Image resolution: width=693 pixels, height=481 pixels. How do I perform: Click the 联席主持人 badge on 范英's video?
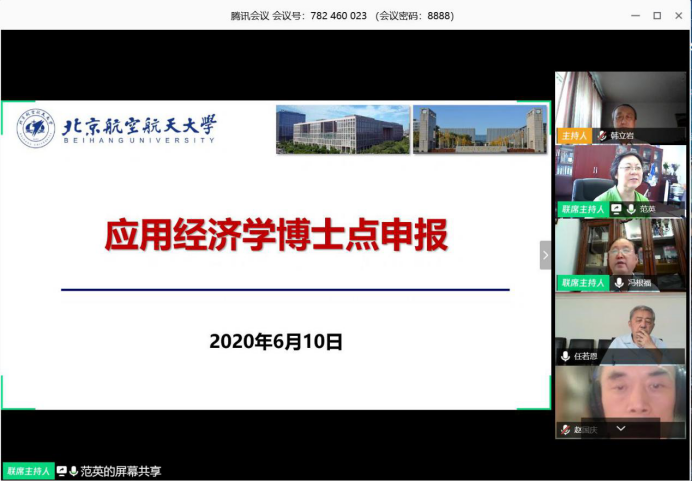point(582,209)
